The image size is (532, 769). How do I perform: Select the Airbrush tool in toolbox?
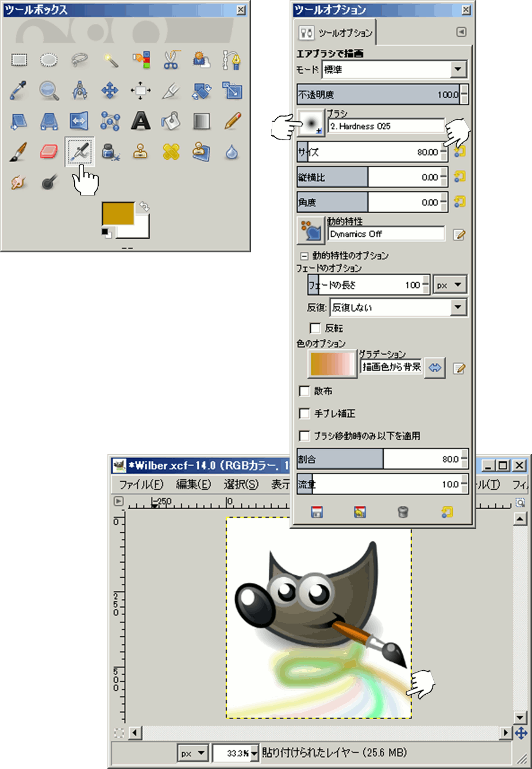79,152
